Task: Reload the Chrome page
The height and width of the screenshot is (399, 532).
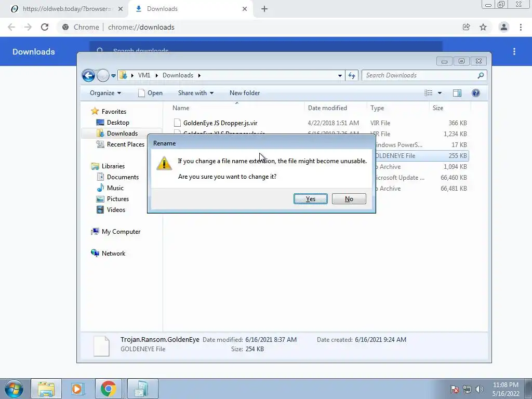Action: tap(45, 27)
